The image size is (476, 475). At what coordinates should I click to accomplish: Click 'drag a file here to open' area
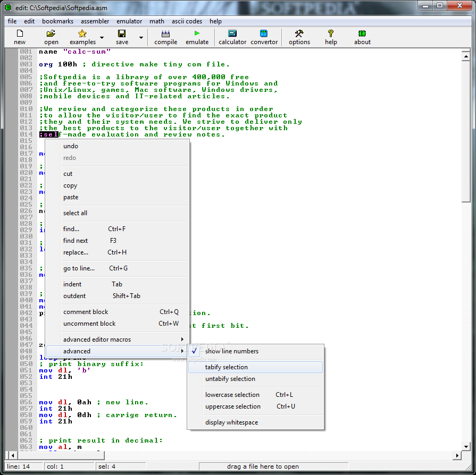coord(273,466)
